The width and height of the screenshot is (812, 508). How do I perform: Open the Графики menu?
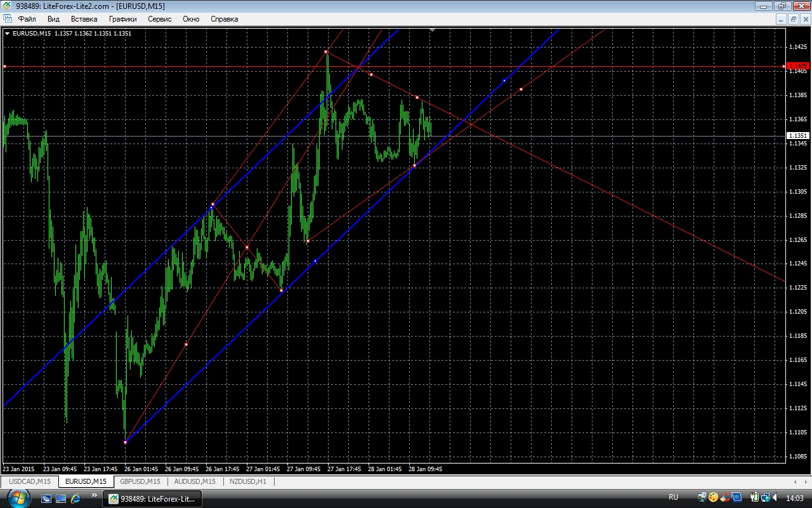click(x=122, y=19)
